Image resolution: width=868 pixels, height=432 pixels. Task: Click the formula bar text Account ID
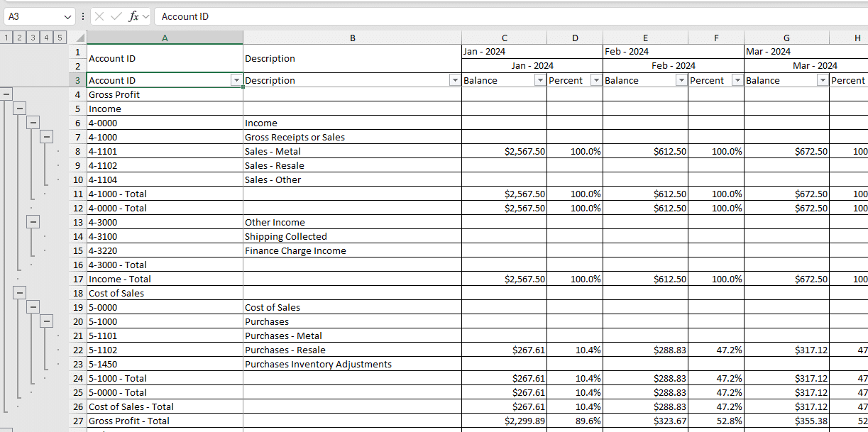(x=185, y=16)
